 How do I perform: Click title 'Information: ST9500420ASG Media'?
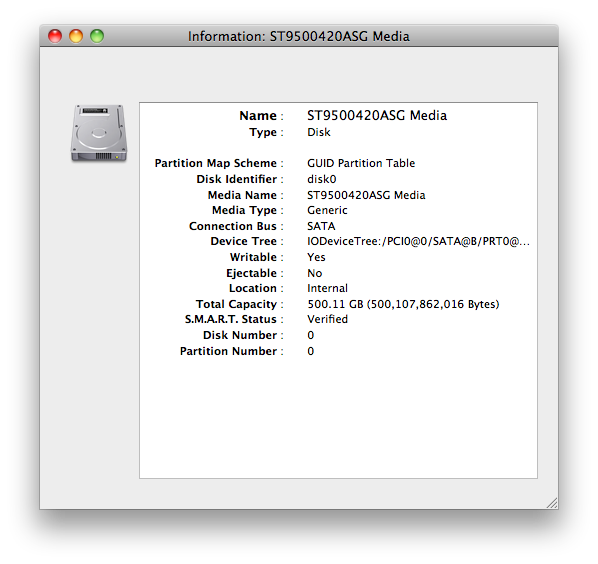click(x=299, y=36)
